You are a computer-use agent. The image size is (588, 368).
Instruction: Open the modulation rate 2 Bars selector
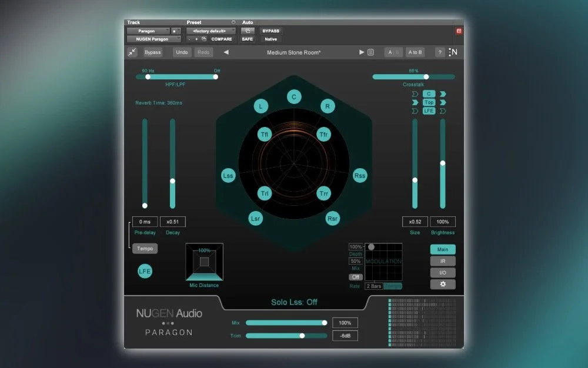click(x=374, y=286)
